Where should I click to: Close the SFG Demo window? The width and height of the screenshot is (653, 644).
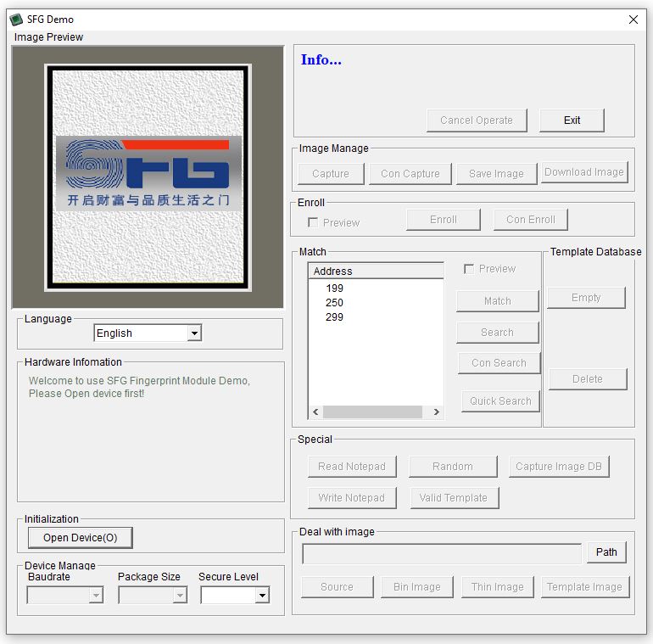633,19
